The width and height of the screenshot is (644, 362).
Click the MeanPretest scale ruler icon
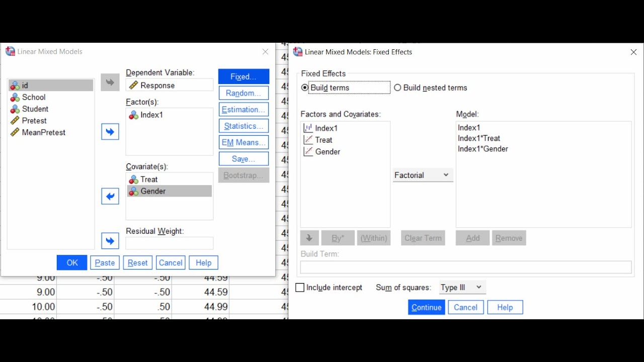(x=15, y=132)
